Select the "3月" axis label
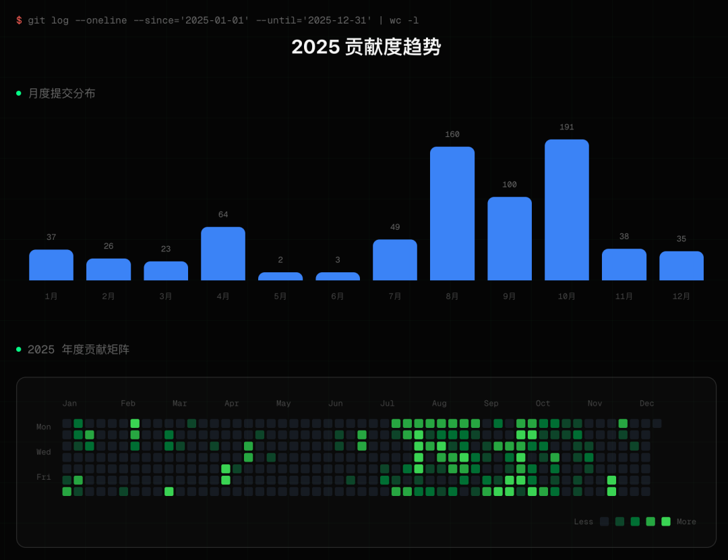Screen dimensions: 728x560 point(166,297)
